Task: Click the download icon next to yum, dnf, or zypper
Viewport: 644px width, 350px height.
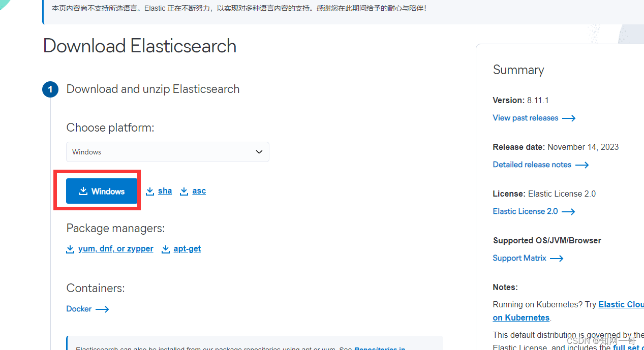Action: [71, 249]
